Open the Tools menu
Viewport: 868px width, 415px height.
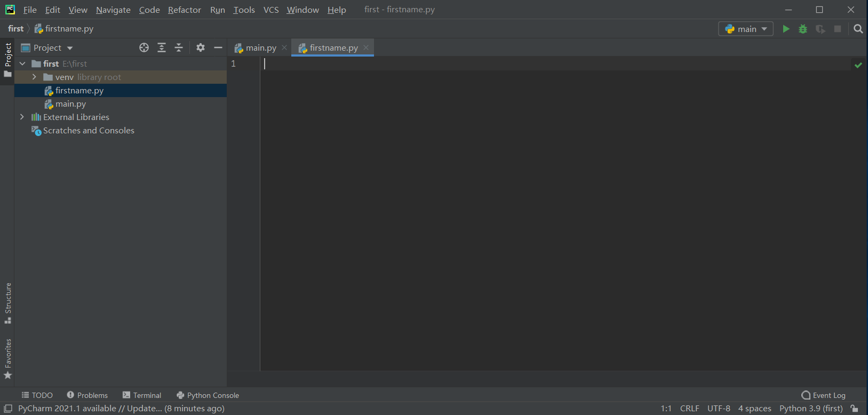pos(244,10)
